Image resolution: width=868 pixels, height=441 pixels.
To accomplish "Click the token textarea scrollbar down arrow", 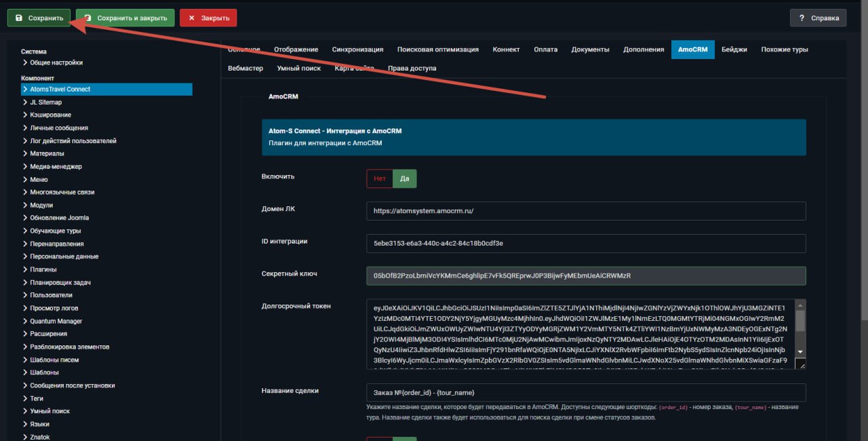I will coord(800,351).
